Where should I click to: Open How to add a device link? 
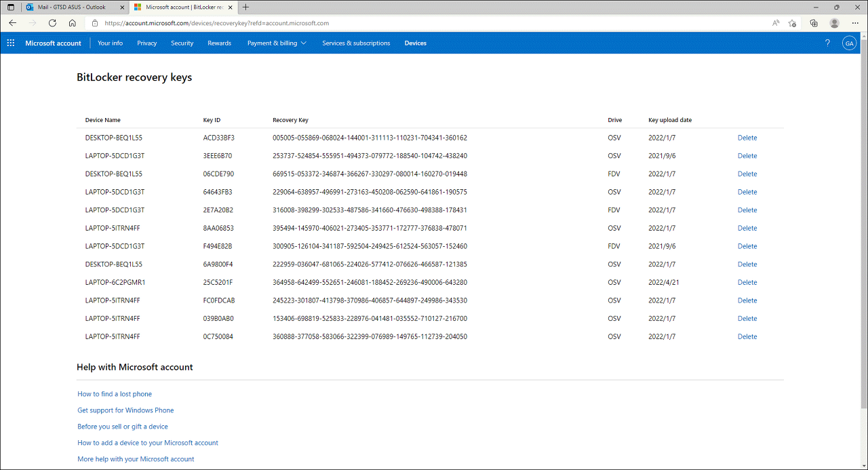coord(148,443)
